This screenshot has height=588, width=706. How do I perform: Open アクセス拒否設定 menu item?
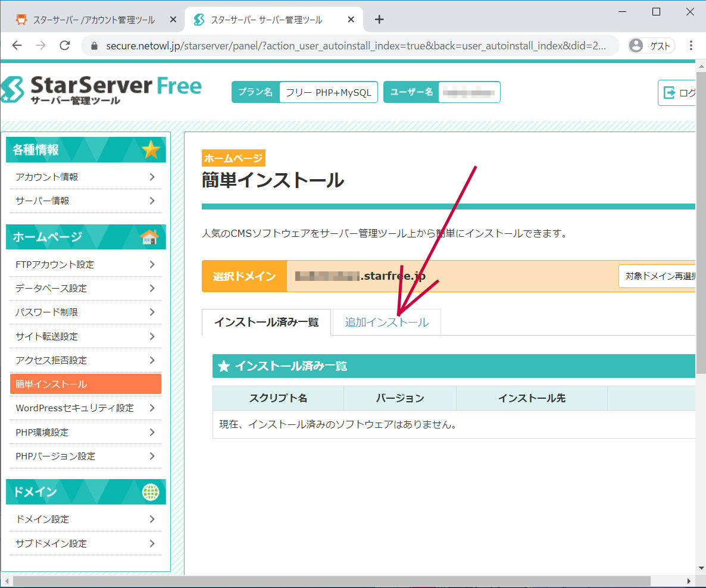[86, 360]
